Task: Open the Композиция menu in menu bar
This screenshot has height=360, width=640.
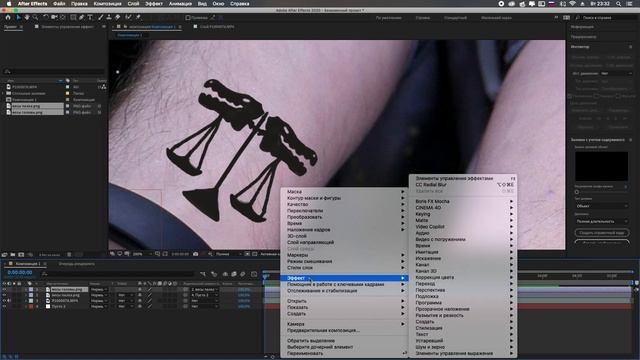Action: (x=107, y=4)
